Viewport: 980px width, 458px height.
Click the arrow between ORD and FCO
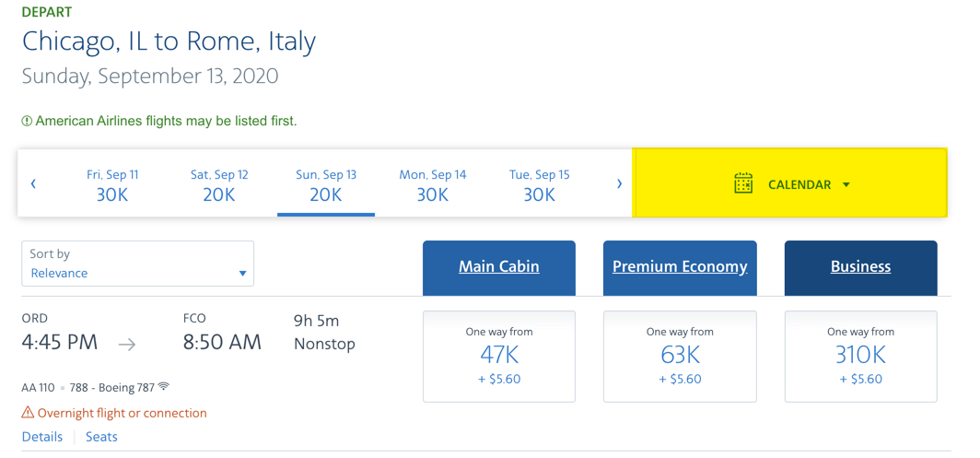point(127,344)
